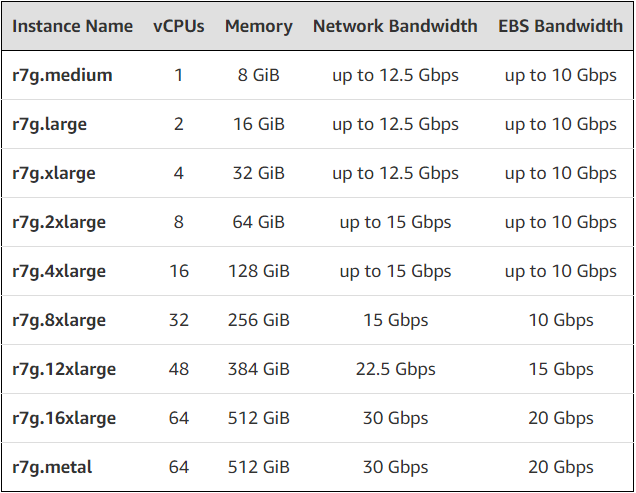636x493 pixels.
Task: Click the 15 Gbps EBS bandwidth cell
Action: coord(560,369)
